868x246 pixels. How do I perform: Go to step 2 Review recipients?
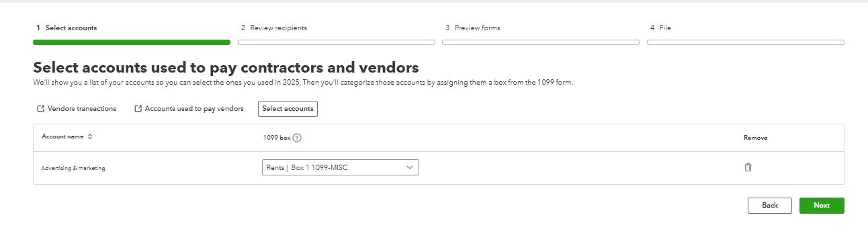coord(274,28)
